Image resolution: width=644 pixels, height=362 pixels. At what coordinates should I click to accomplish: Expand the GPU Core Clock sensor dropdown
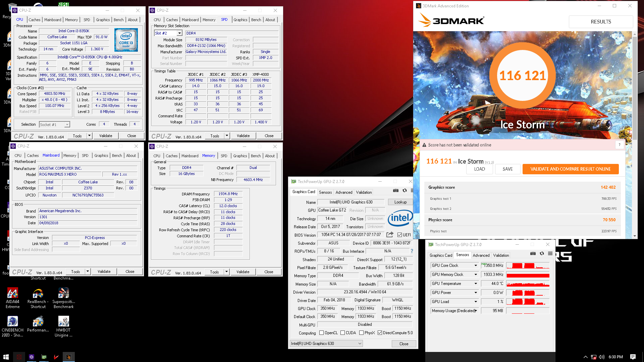pyautogui.click(x=475, y=265)
